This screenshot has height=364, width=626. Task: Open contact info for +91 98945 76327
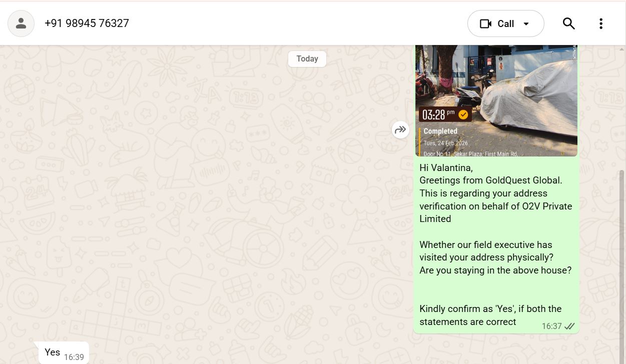tap(87, 23)
